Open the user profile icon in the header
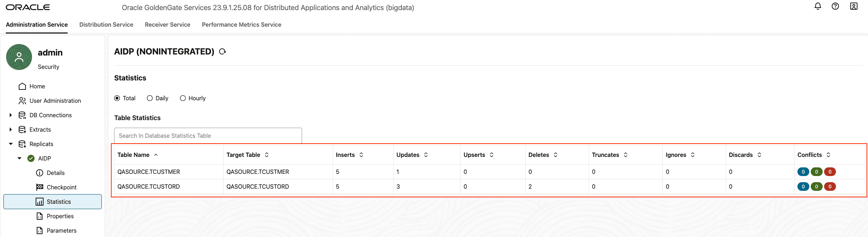The width and height of the screenshot is (868, 237). [854, 6]
